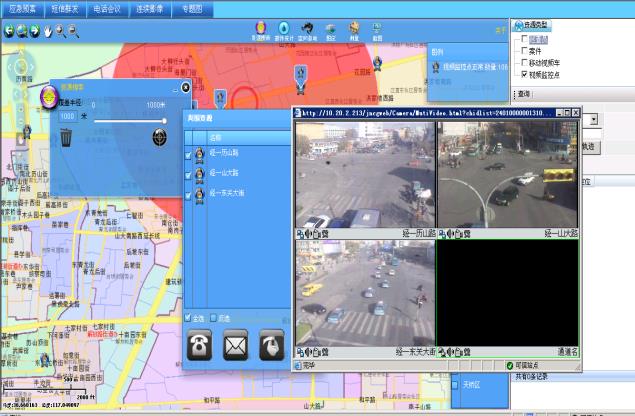Click the monitor screenshot toolbar icon

[x=377, y=31]
